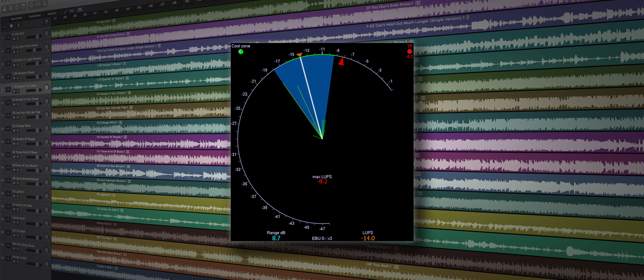This screenshot has height=280, width=644.
Task: Toggle the Toolbar display icon
Action: [x=23, y=6]
